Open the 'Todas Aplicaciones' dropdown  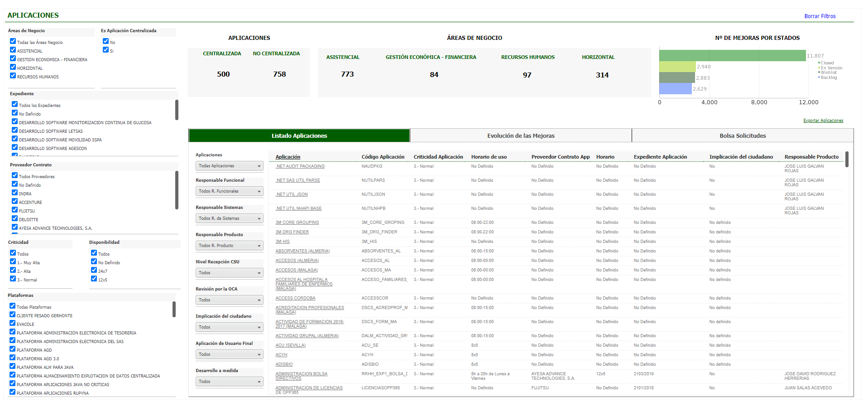[230, 166]
